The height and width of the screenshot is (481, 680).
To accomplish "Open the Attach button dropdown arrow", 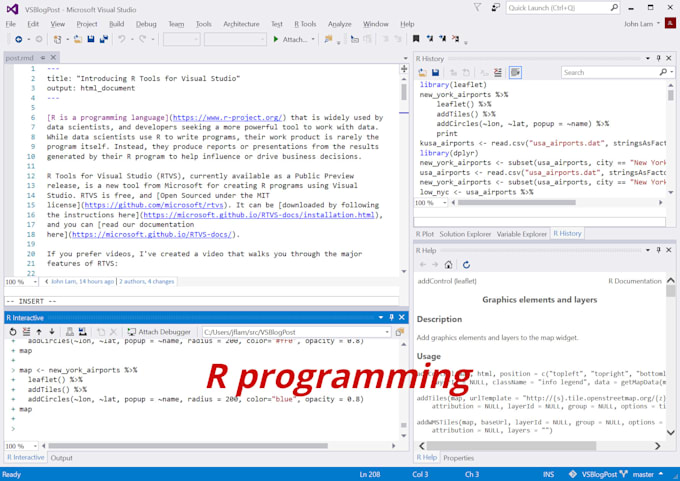I will [x=313, y=39].
